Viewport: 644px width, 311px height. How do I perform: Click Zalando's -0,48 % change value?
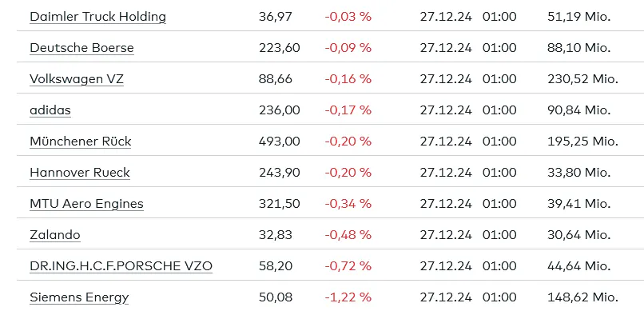tap(348, 235)
